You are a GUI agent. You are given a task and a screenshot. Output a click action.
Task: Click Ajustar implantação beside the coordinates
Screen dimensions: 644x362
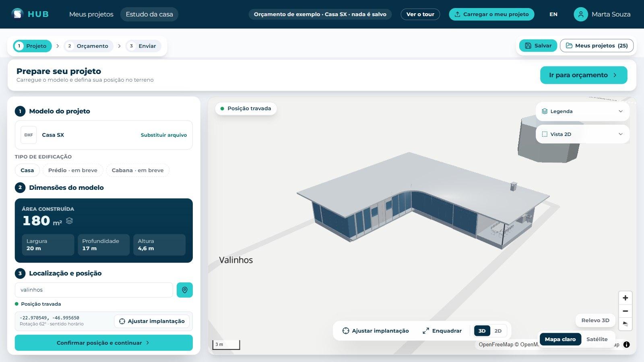pyautogui.click(x=152, y=321)
